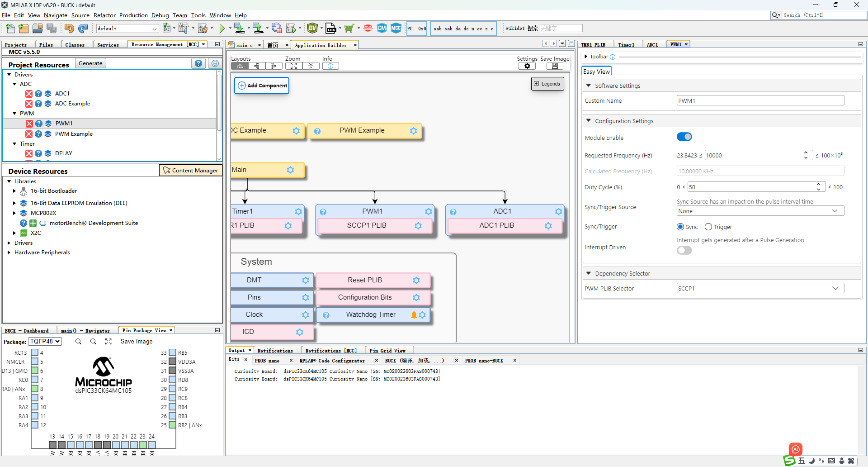Image resolution: width=868 pixels, height=467 pixels.
Task: Open the configuration default dropdown
Action: click(x=127, y=29)
